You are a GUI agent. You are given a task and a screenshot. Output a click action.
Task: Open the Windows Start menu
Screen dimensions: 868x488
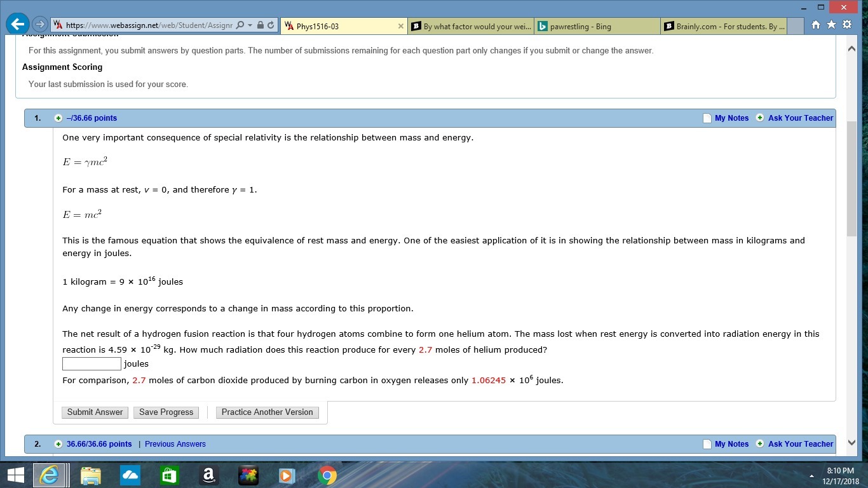pyautogui.click(x=16, y=475)
